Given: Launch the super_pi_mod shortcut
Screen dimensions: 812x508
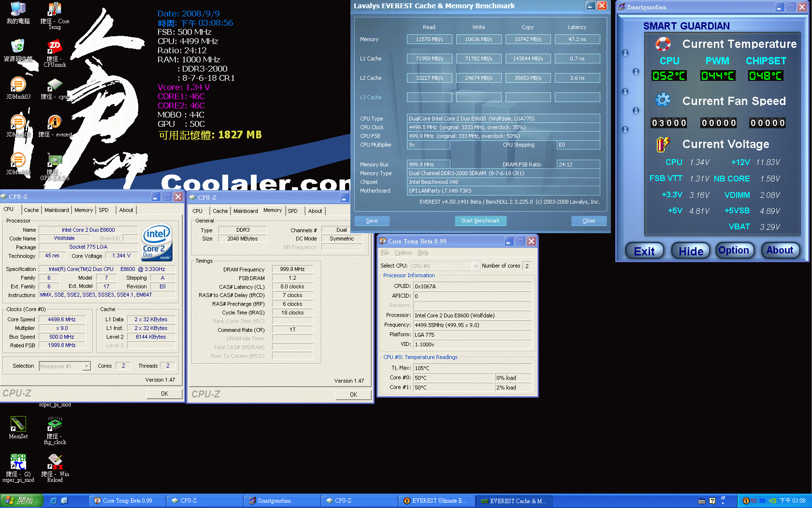Looking at the screenshot, I should (18, 468).
